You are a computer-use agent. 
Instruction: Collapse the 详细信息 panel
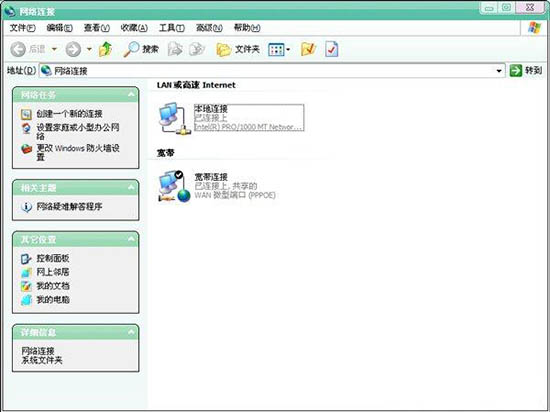coord(131,332)
